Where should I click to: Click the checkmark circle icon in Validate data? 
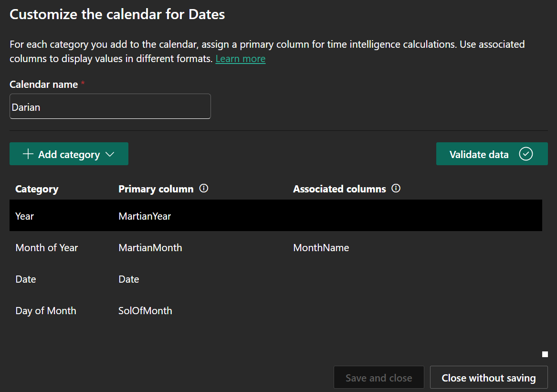click(525, 154)
